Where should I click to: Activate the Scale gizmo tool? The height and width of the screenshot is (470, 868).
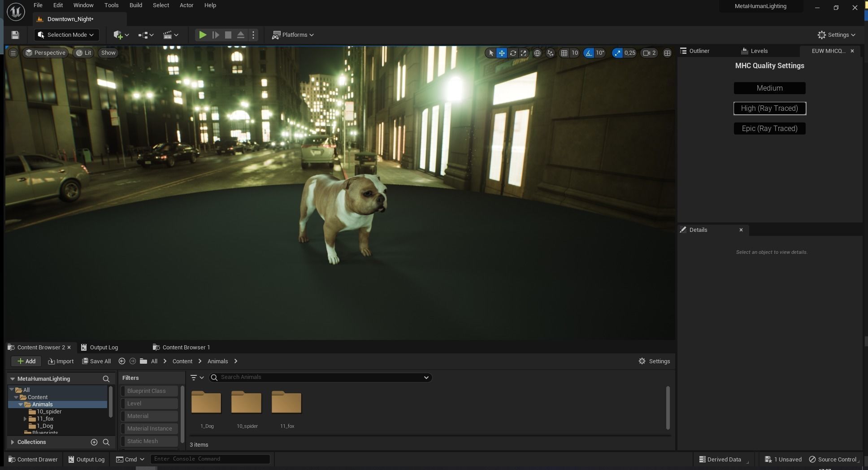pyautogui.click(x=523, y=53)
